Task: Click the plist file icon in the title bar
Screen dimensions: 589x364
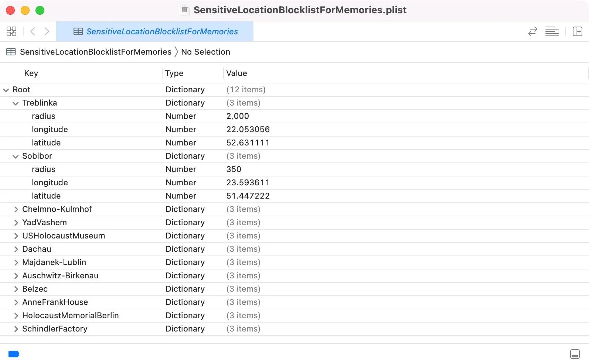Action: tap(184, 10)
